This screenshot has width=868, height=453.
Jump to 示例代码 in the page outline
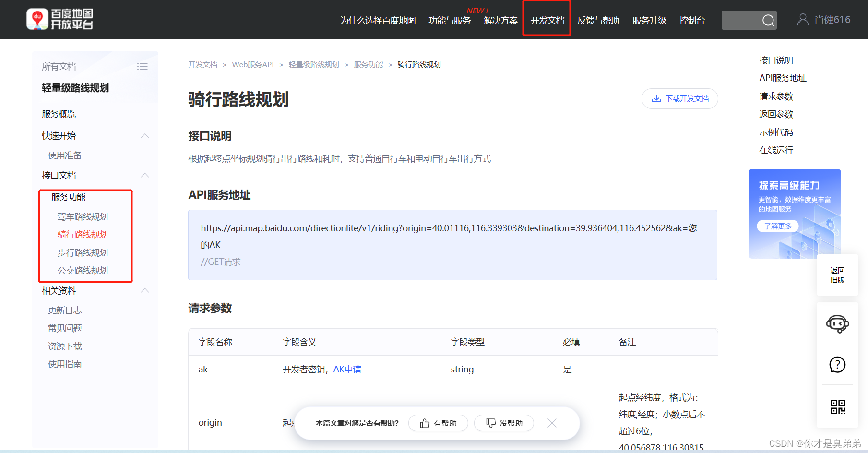[x=776, y=132]
